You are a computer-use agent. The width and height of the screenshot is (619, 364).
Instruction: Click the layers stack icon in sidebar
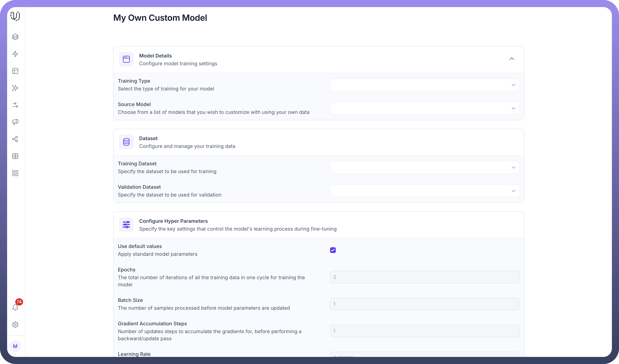[x=15, y=37]
